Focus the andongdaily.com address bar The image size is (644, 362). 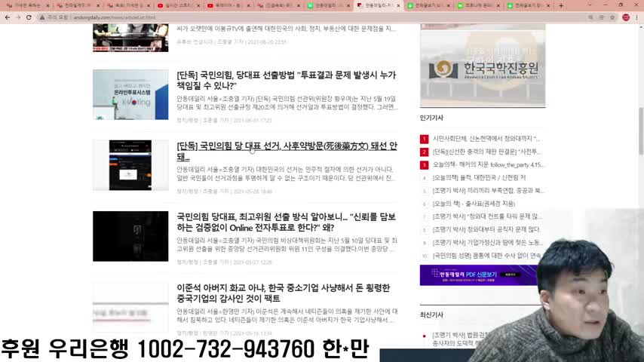coord(312,17)
